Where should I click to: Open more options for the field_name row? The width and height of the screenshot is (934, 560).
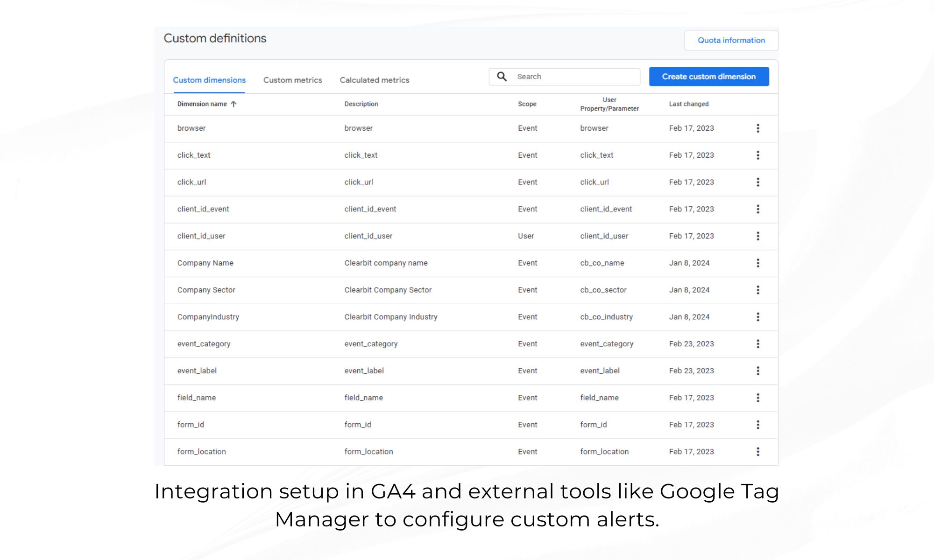[757, 398]
